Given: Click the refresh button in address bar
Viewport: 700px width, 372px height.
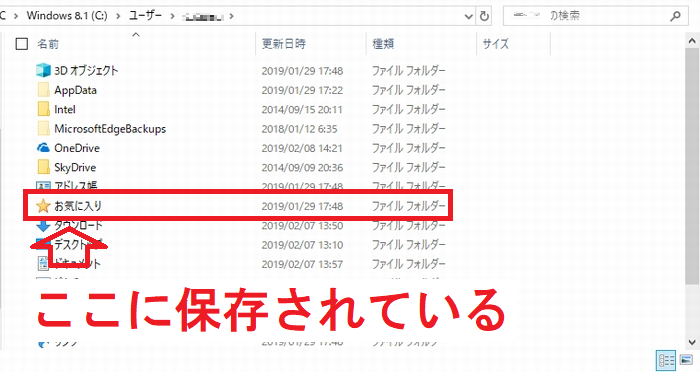Looking at the screenshot, I should tap(484, 17).
